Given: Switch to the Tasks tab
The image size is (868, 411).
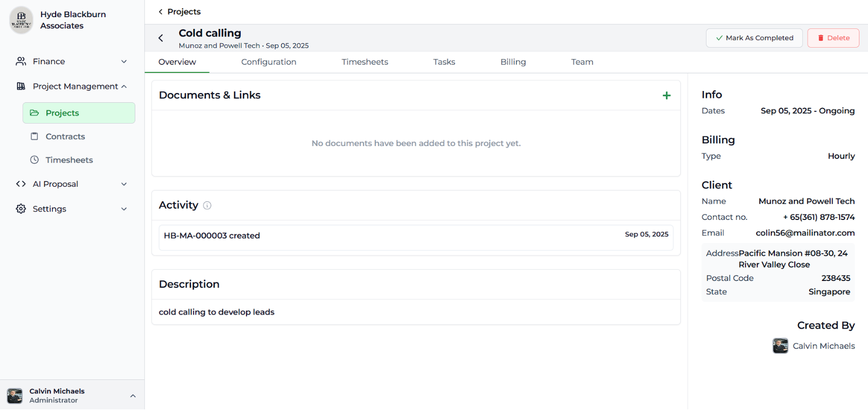Looking at the screenshot, I should point(444,62).
